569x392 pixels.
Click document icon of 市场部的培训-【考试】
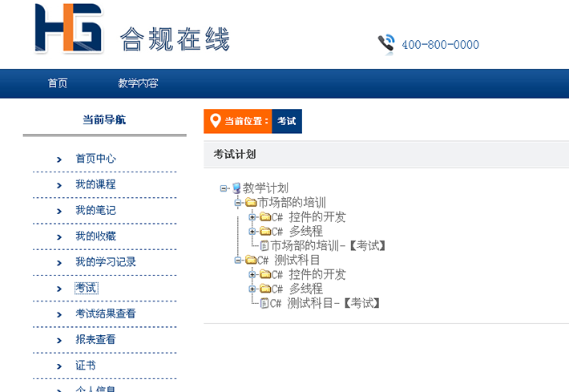click(264, 246)
